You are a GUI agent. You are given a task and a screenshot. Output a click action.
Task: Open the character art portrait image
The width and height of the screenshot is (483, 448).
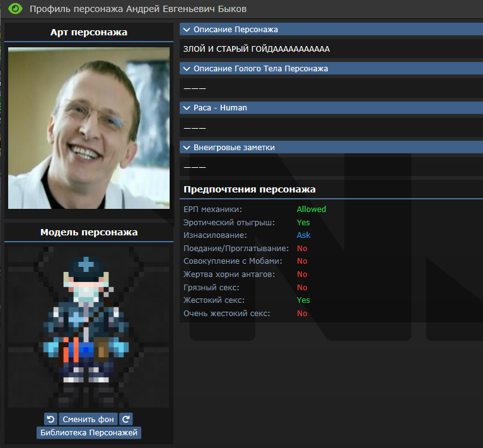tap(88, 128)
